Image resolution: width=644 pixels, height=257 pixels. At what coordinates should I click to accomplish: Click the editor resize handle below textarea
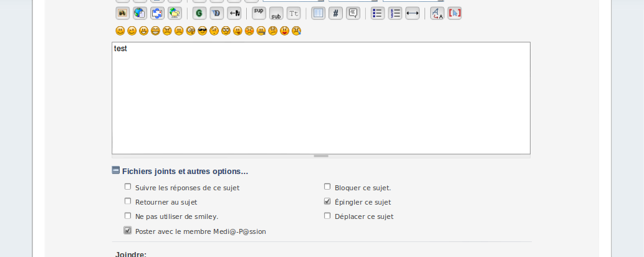click(321, 156)
